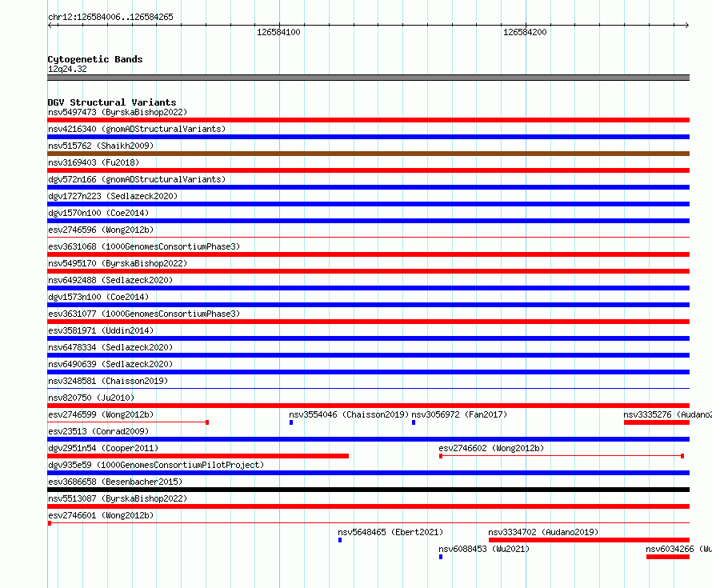Viewport: 712px width, 588px height.
Task: Click the 12q24.32 band label
Action: [x=67, y=69]
